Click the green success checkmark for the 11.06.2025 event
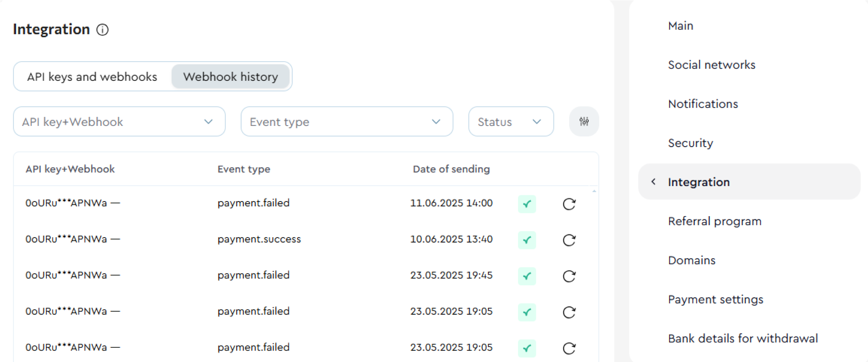 tap(526, 204)
